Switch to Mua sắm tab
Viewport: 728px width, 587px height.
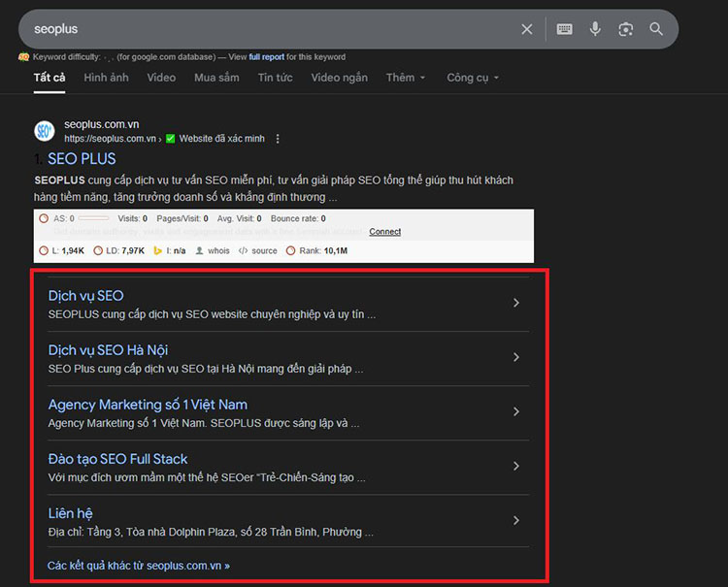click(216, 78)
